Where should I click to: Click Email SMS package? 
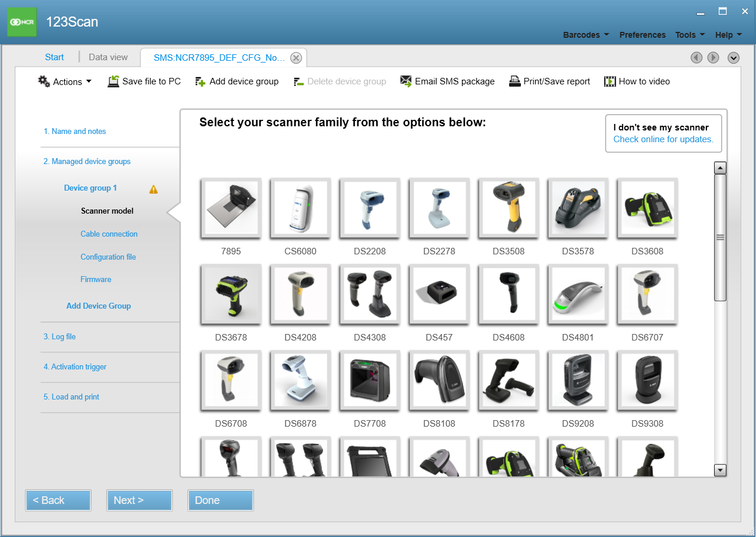pyautogui.click(x=447, y=81)
